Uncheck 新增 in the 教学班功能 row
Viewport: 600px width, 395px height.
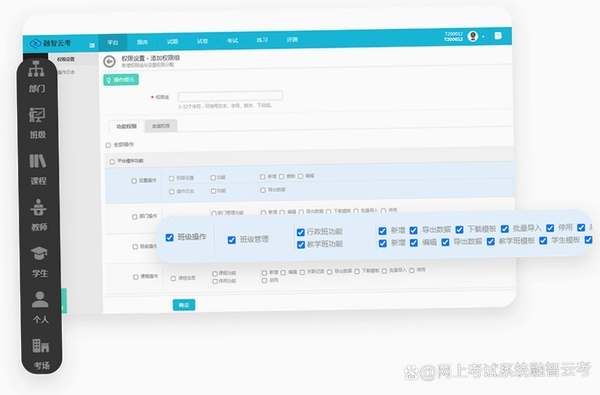(x=383, y=243)
